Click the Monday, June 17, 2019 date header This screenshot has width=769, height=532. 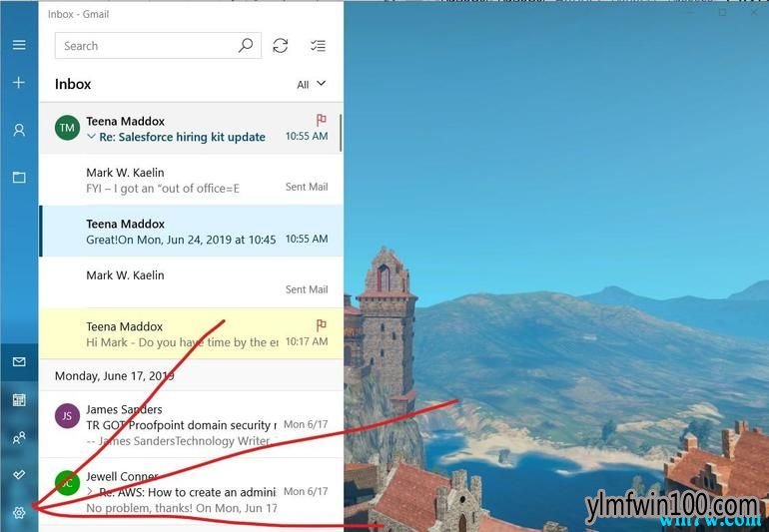pyautogui.click(x=114, y=375)
